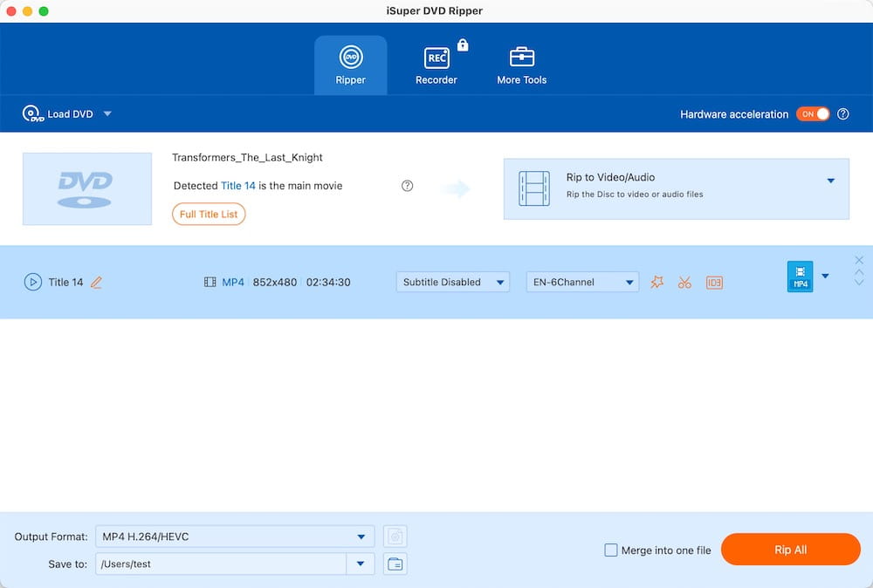
Task: Check Merge into one file
Action: tap(611, 550)
